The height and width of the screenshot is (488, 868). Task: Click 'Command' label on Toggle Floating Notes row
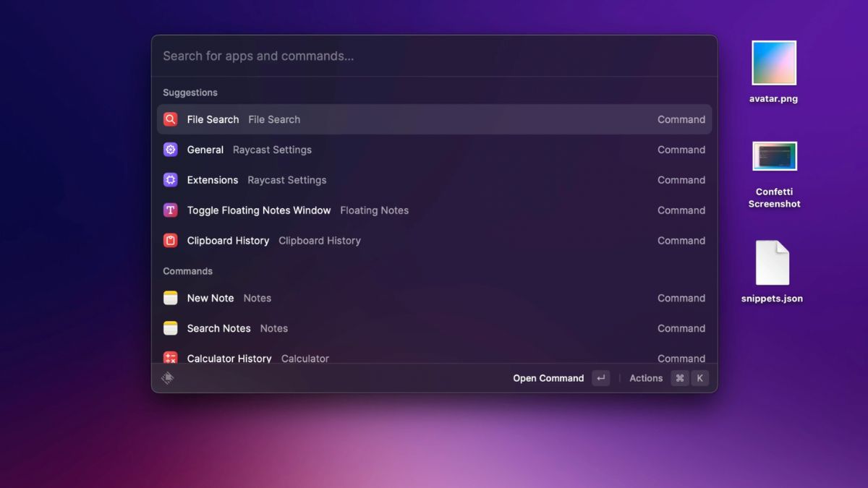pyautogui.click(x=681, y=210)
